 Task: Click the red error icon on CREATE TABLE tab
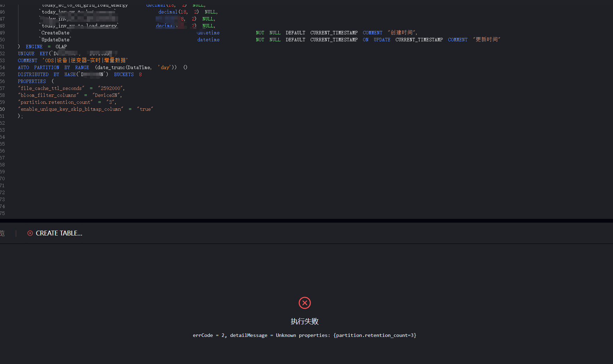point(30,233)
